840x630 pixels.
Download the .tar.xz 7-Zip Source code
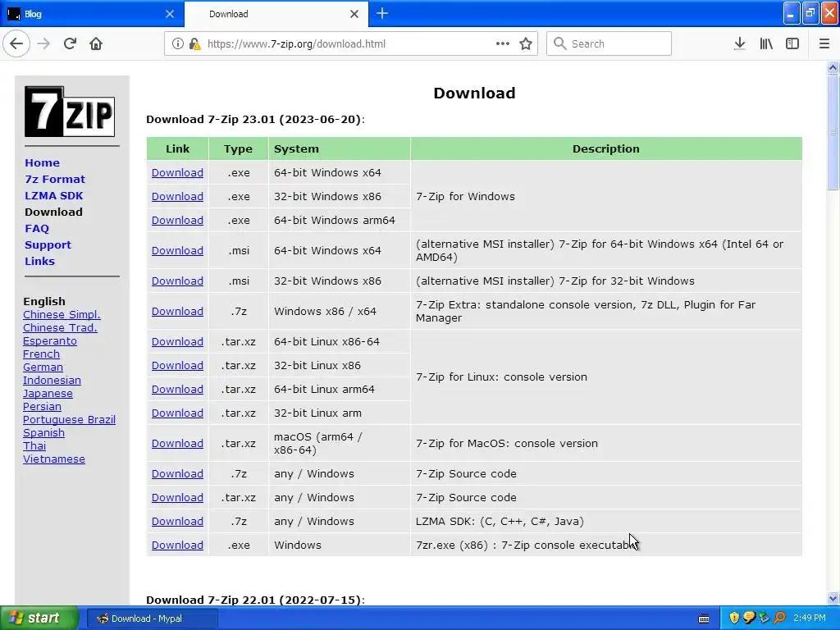pos(177,498)
